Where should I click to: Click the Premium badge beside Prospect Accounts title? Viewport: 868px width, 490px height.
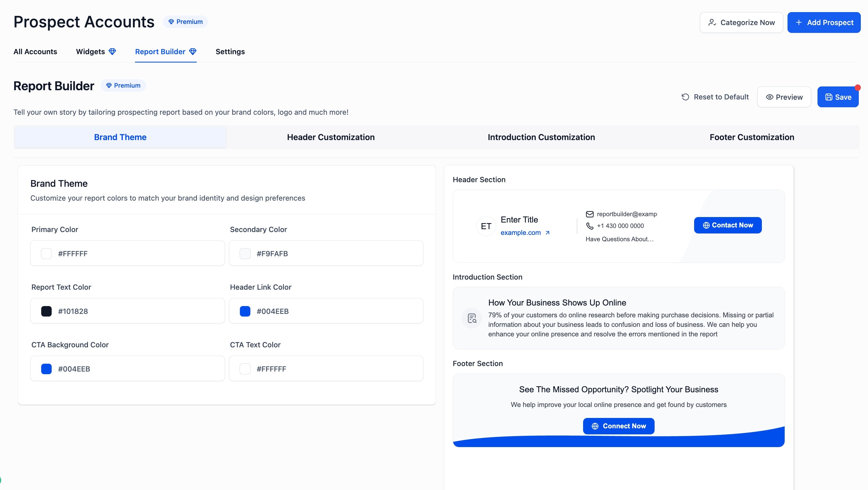pos(185,22)
